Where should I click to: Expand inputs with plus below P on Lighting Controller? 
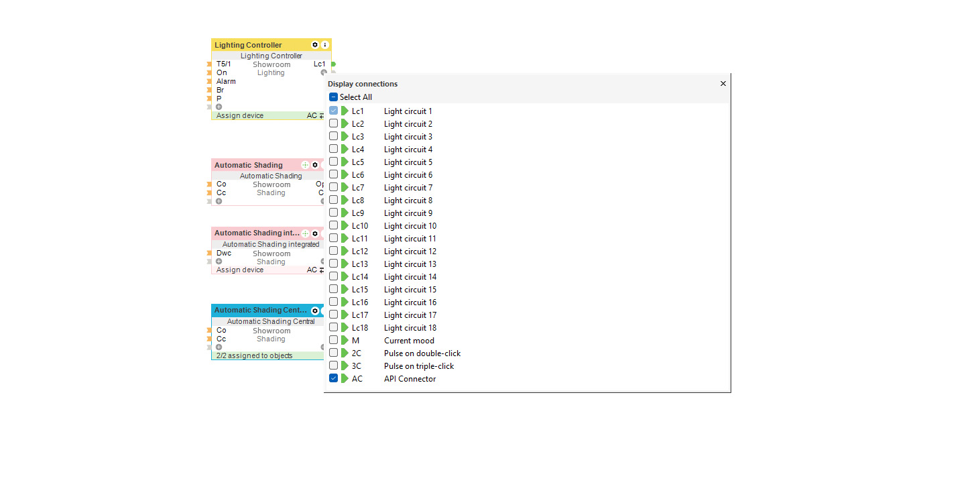tap(219, 107)
